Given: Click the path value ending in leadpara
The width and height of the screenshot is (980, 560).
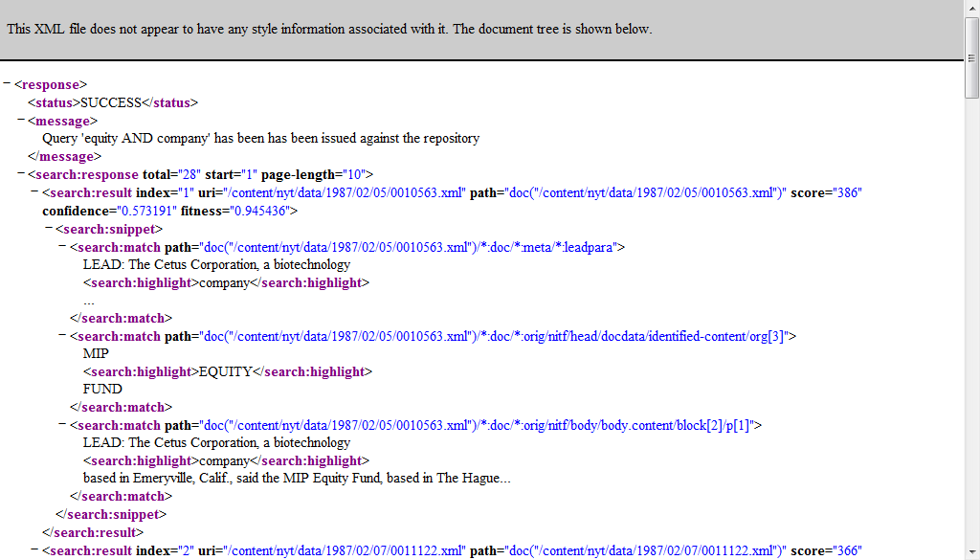Looking at the screenshot, I should pos(409,247).
